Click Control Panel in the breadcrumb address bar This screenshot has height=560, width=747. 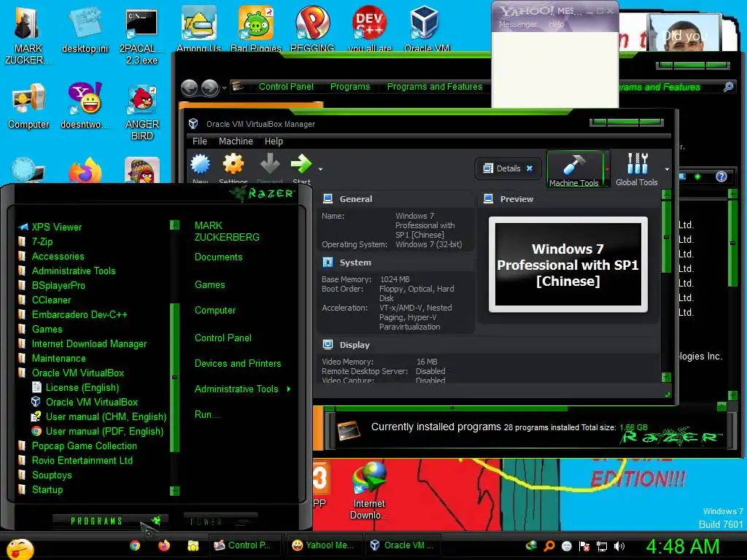(286, 87)
